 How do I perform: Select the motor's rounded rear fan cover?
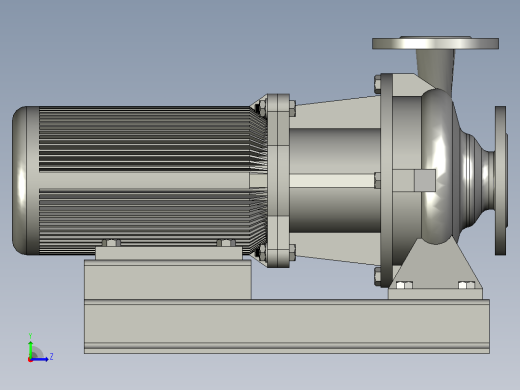pos(25,180)
